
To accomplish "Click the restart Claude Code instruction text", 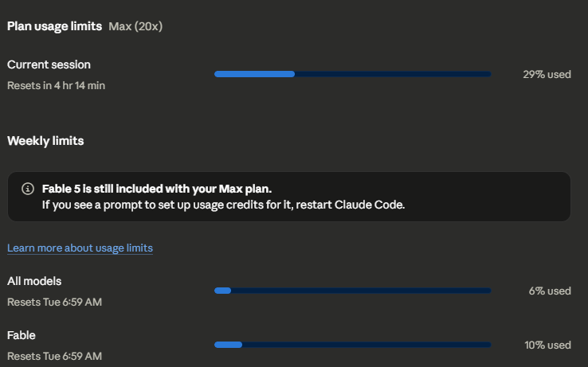I will click(x=224, y=205).
